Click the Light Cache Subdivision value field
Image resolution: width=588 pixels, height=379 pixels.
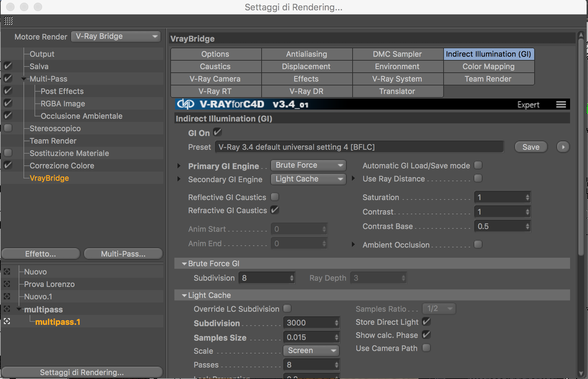click(x=309, y=323)
